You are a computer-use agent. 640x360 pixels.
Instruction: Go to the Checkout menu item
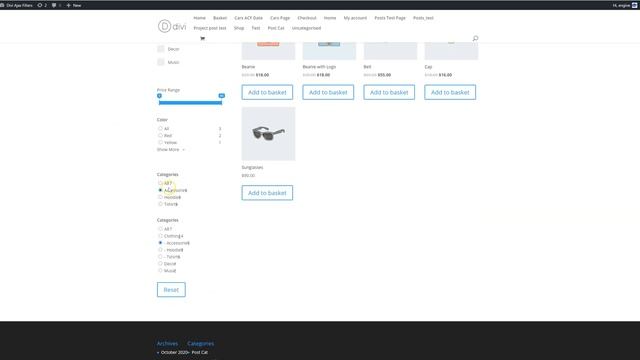point(307,18)
